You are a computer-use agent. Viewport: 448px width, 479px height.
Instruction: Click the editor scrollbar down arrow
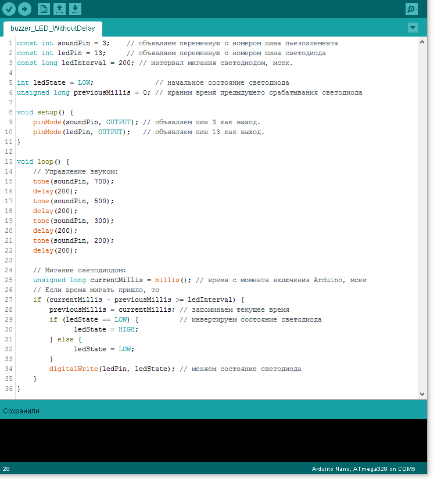click(x=422, y=394)
